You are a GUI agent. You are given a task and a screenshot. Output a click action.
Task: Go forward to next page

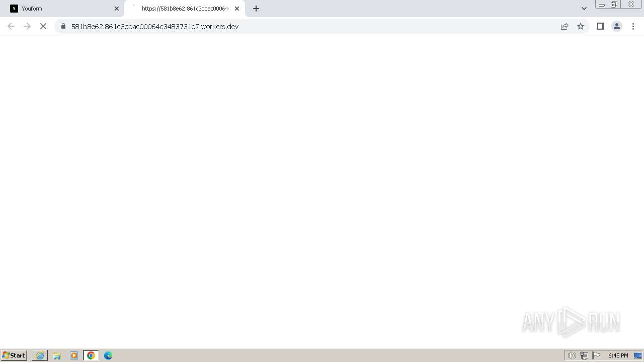(27, 26)
